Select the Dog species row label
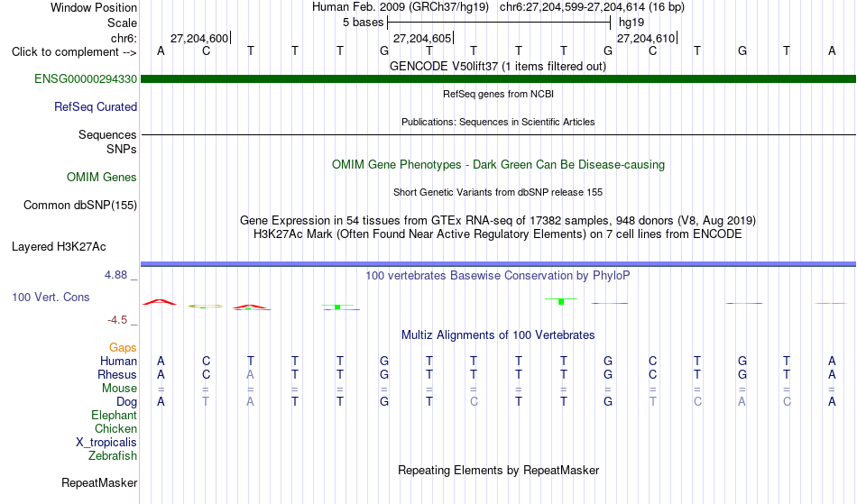The image size is (857, 504). click(126, 402)
